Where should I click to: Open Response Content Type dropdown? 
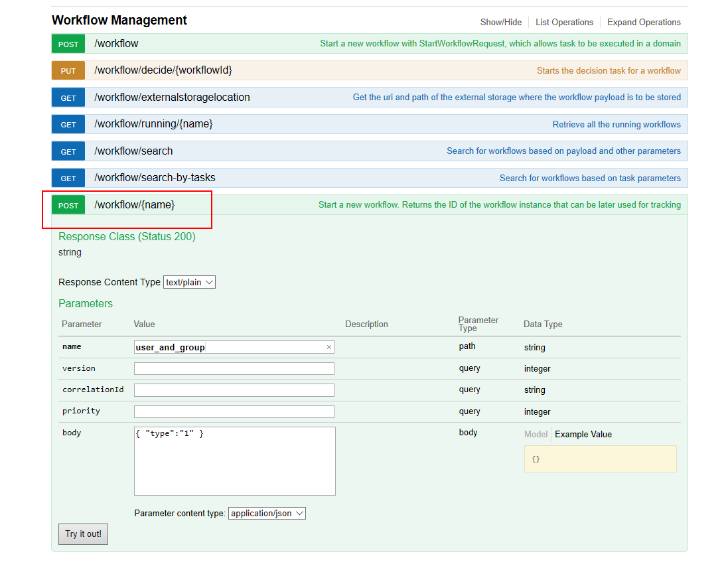(189, 282)
